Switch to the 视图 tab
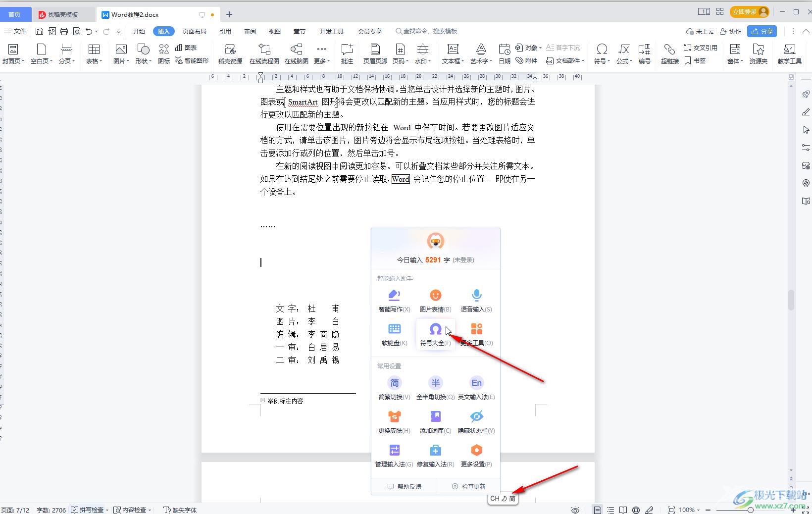This screenshot has height=514, width=812. point(275,31)
